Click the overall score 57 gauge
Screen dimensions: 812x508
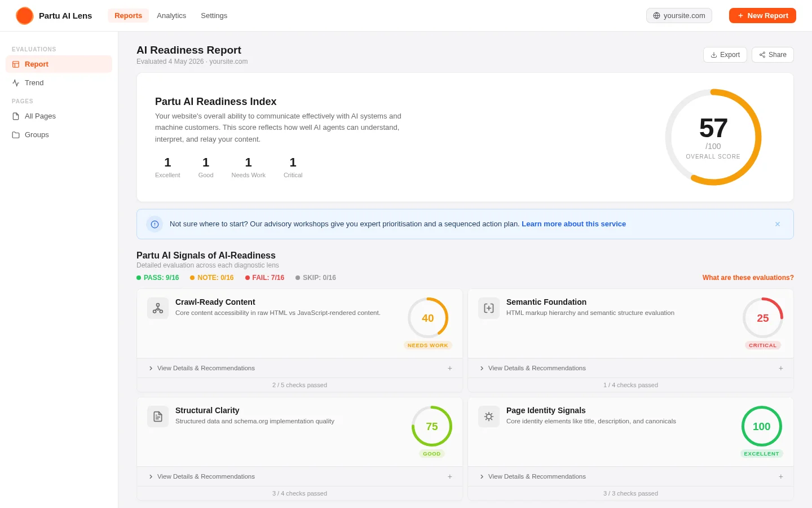pyautogui.click(x=713, y=137)
